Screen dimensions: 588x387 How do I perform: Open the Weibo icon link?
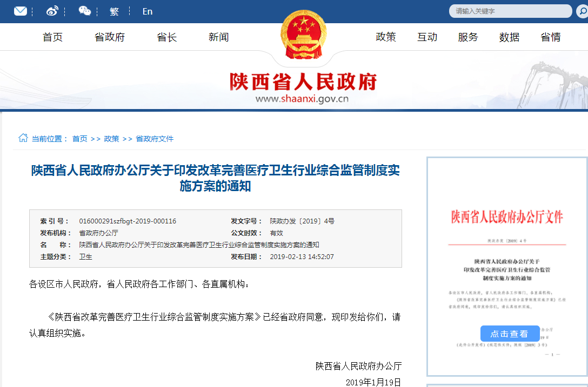click(x=52, y=11)
